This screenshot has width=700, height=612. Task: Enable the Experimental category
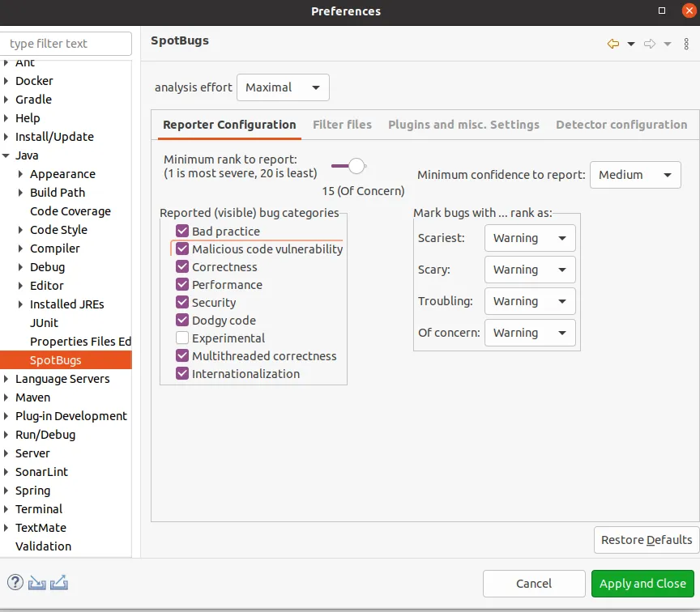[x=182, y=338]
